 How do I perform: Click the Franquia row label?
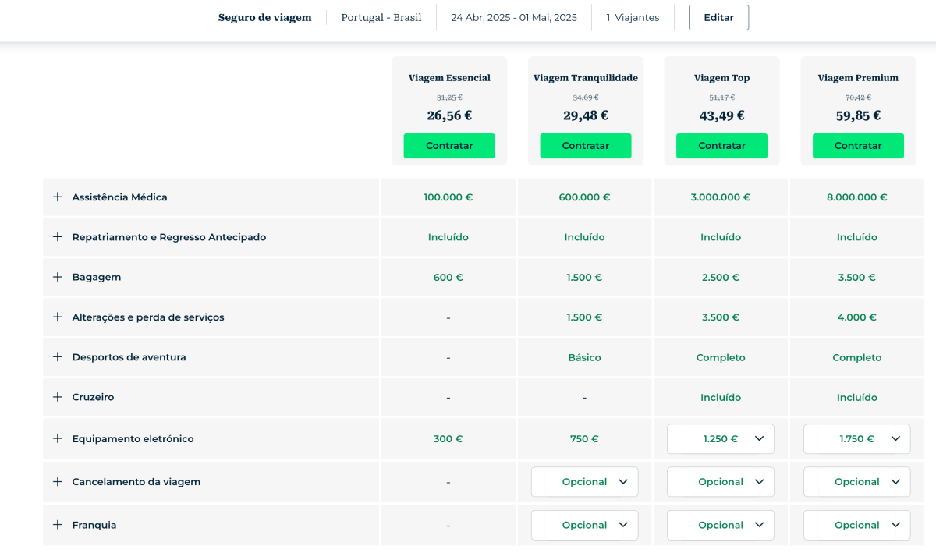[x=94, y=525]
